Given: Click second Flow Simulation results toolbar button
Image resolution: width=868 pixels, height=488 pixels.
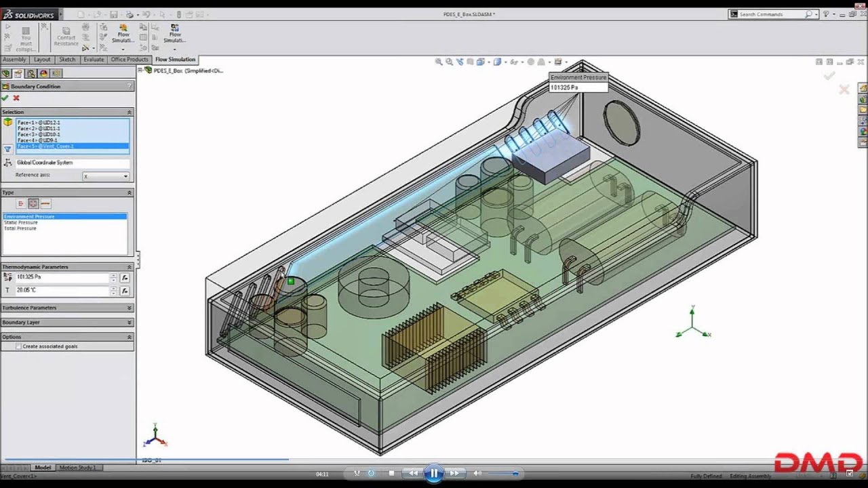Looking at the screenshot, I should point(174,34).
